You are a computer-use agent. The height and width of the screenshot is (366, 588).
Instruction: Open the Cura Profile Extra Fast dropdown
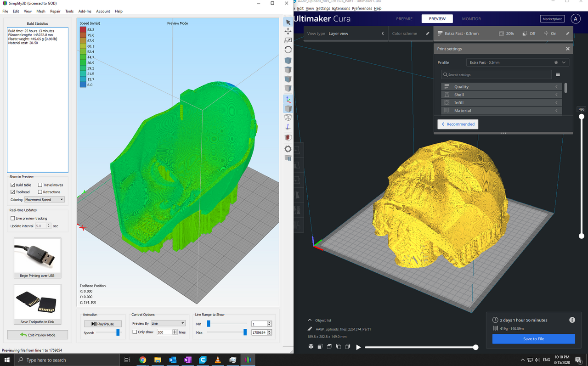click(518, 62)
